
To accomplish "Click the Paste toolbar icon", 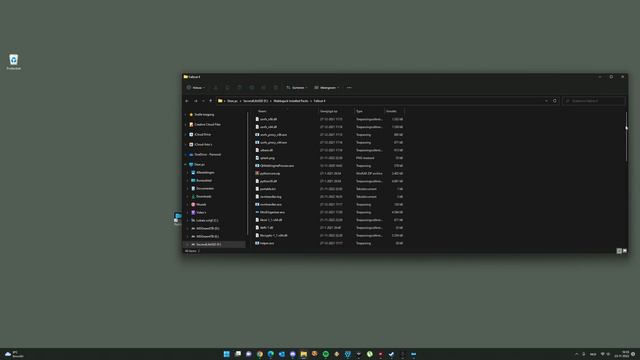I will [x=240, y=88].
